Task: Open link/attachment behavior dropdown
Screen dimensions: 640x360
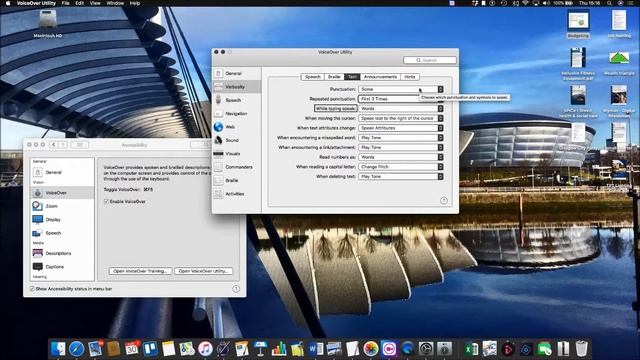Action: [x=401, y=147]
